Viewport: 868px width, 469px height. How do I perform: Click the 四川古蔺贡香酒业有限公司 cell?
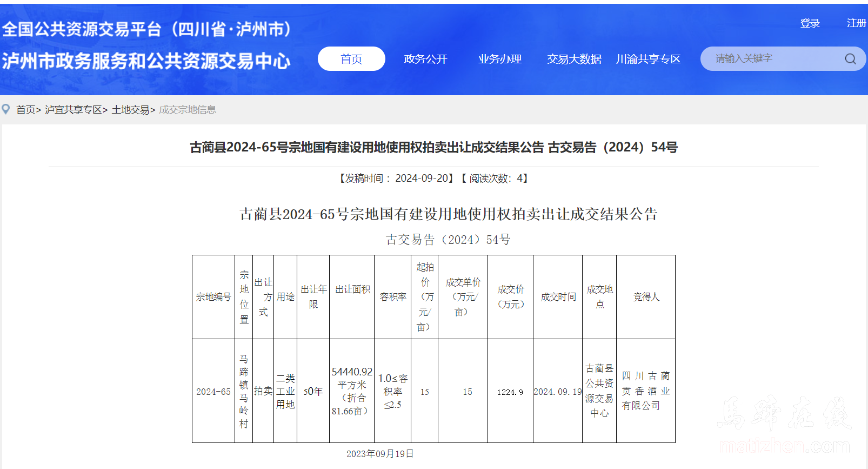tap(646, 392)
